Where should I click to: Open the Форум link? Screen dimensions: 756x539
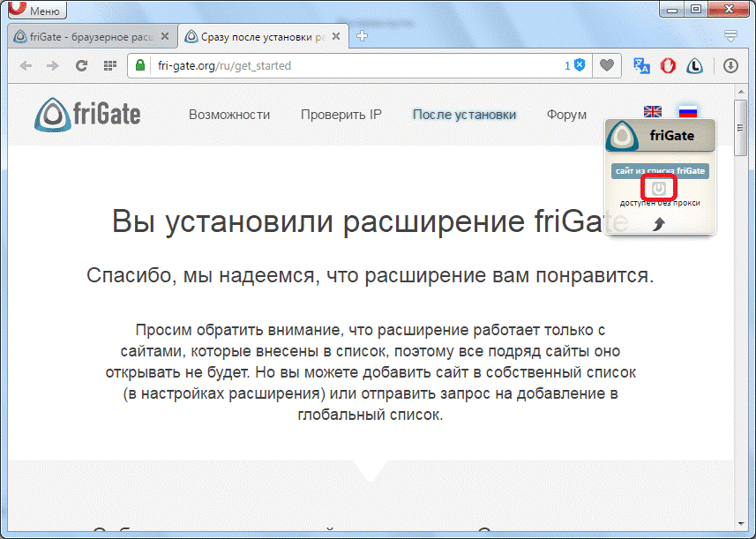click(566, 115)
